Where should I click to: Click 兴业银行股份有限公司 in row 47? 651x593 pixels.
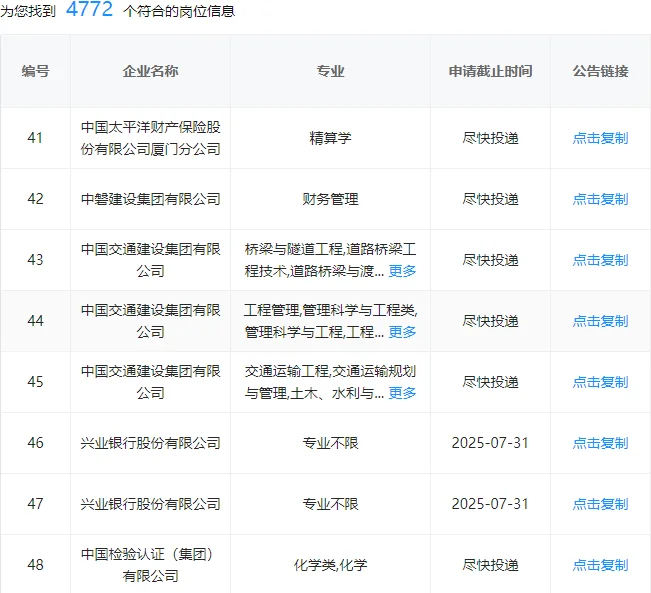[x=150, y=504]
